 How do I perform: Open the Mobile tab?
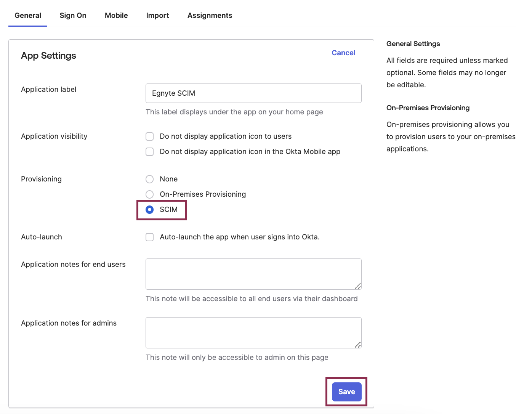(x=116, y=15)
